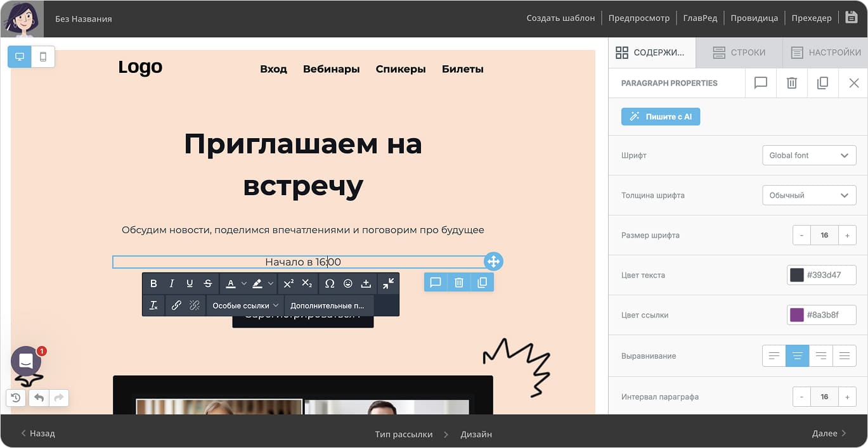Apply superscript formatting

point(288,283)
